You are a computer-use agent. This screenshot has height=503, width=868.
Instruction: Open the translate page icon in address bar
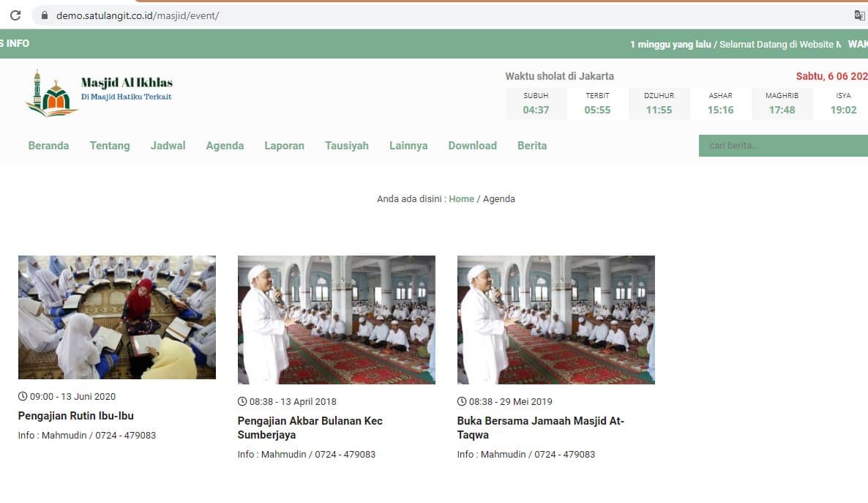pyautogui.click(x=859, y=15)
